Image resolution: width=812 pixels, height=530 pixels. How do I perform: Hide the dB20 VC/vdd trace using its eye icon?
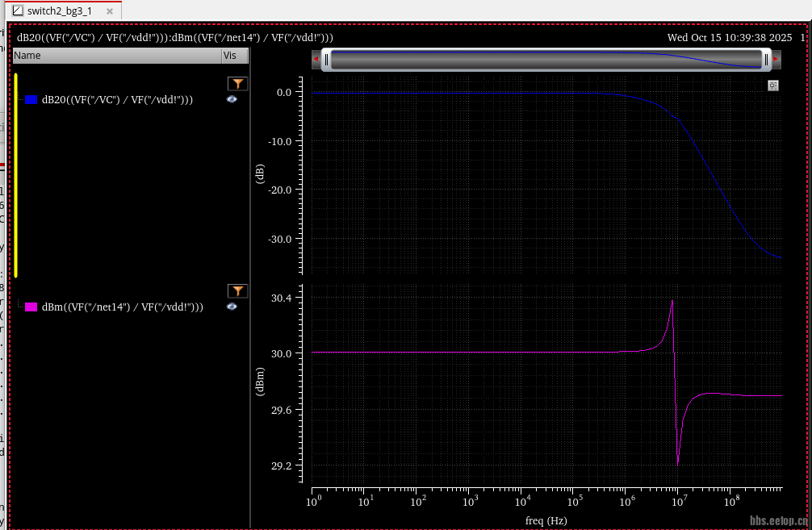coord(232,99)
